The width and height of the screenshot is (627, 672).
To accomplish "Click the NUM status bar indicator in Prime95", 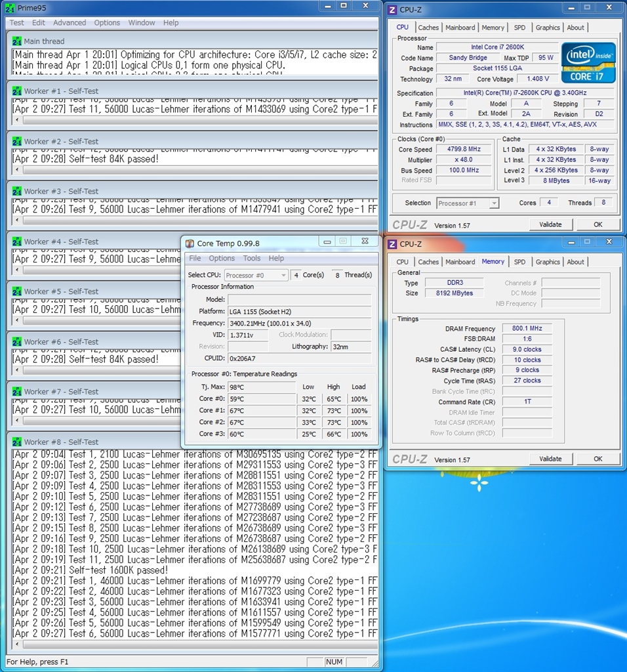I will pyautogui.click(x=334, y=661).
